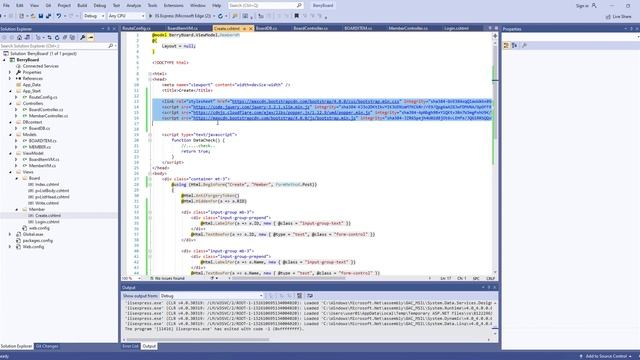Collapse the Controllers folder in Solution Explorer

point(11,103)
